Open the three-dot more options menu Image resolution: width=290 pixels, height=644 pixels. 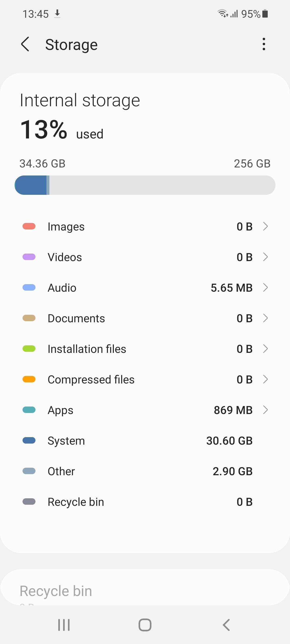[264, 44]
